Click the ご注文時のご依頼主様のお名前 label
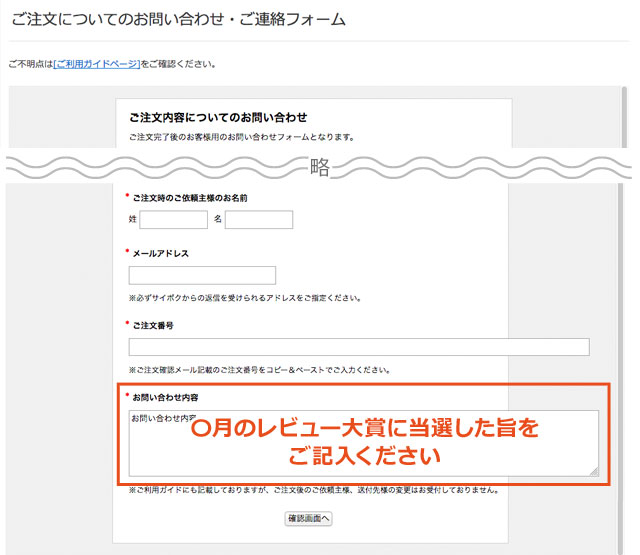 click(190, 198)
